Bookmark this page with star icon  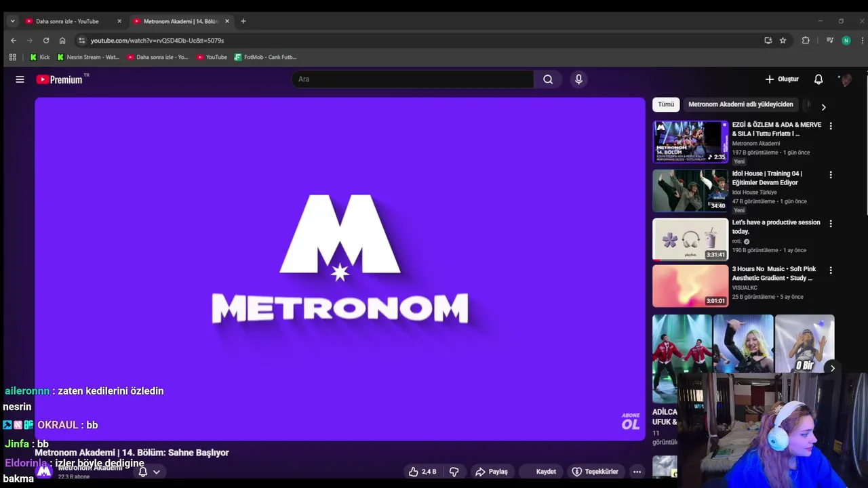(x=783, y=41)
